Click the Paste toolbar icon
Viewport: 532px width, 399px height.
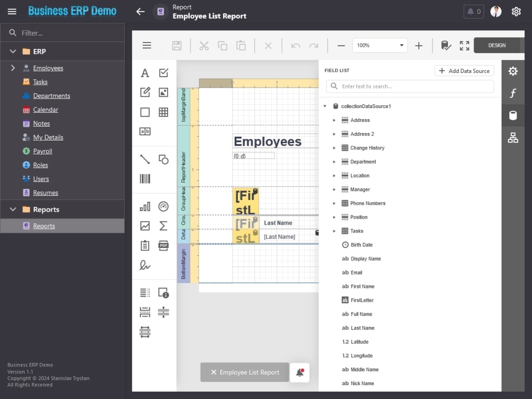tap(241, 45)
